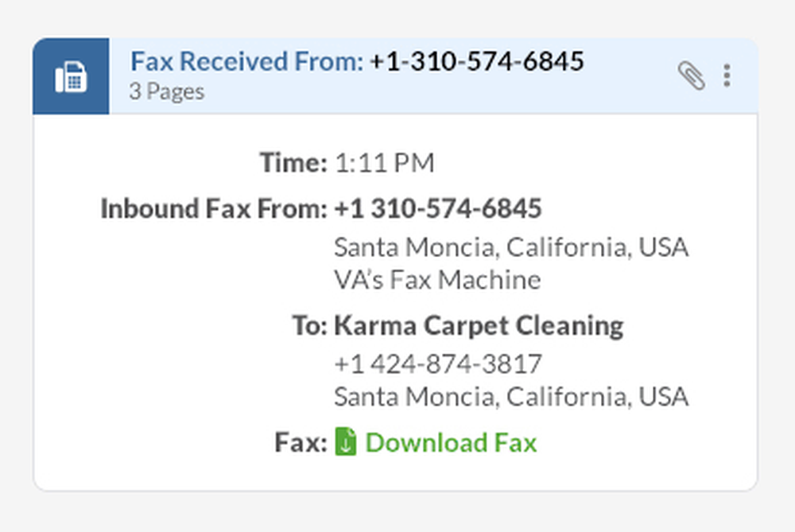Select the header phone number +1-310-574-6845
Screen dimensions: 795x532
point(476,61)
